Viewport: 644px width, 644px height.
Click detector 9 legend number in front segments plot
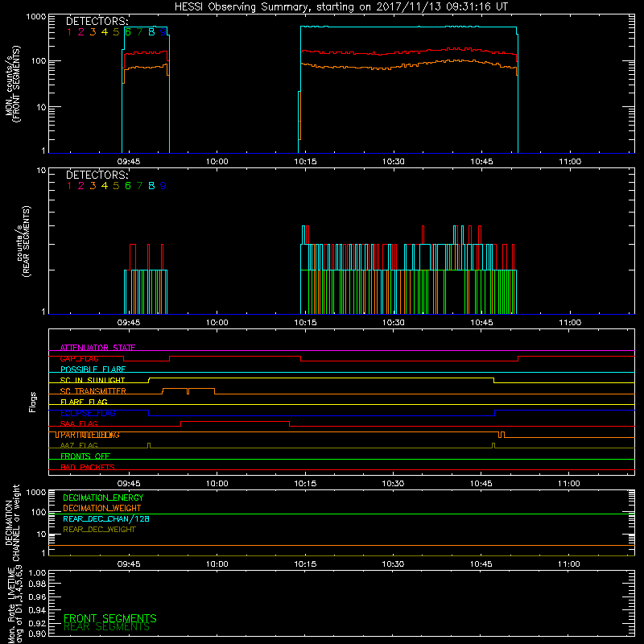163,32
